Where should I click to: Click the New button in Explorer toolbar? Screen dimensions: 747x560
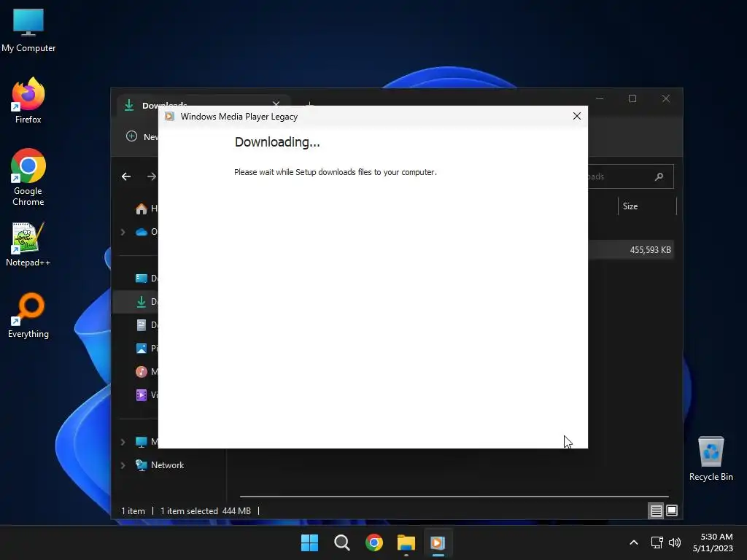point(142,136)
